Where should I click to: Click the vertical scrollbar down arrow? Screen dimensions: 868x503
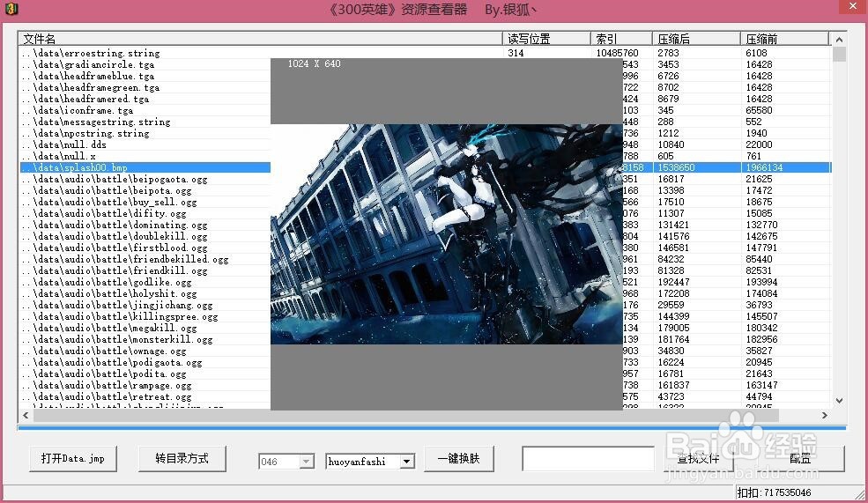click(839, 401)
